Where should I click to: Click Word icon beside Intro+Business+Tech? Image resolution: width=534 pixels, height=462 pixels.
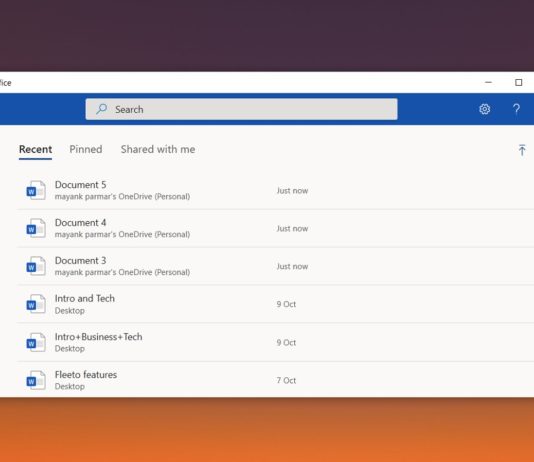click(36, 342)
